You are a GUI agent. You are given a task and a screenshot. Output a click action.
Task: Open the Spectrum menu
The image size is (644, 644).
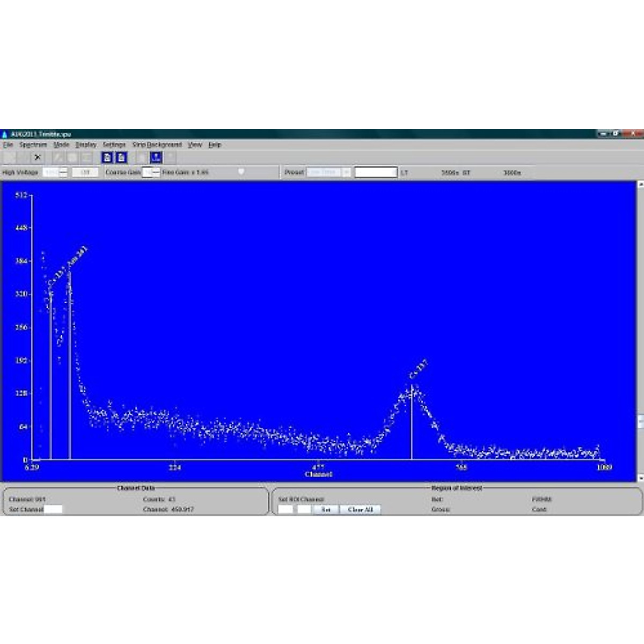[x=33, y=145]
